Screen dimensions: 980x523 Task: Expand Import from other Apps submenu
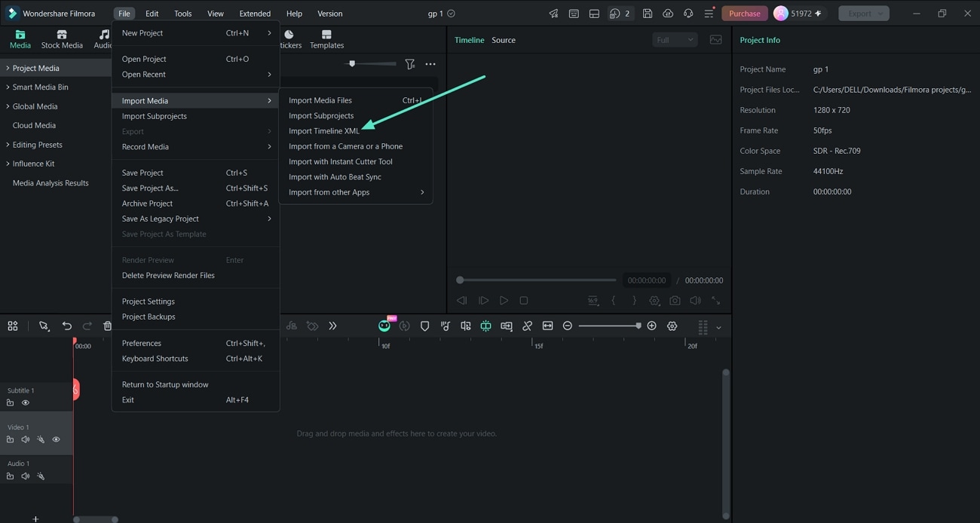coord(356,192)
